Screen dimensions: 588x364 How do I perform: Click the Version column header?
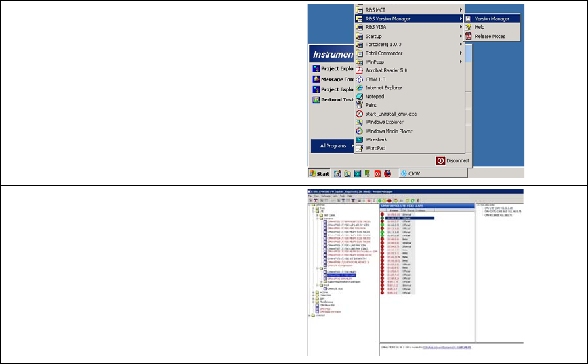[394, 210]
